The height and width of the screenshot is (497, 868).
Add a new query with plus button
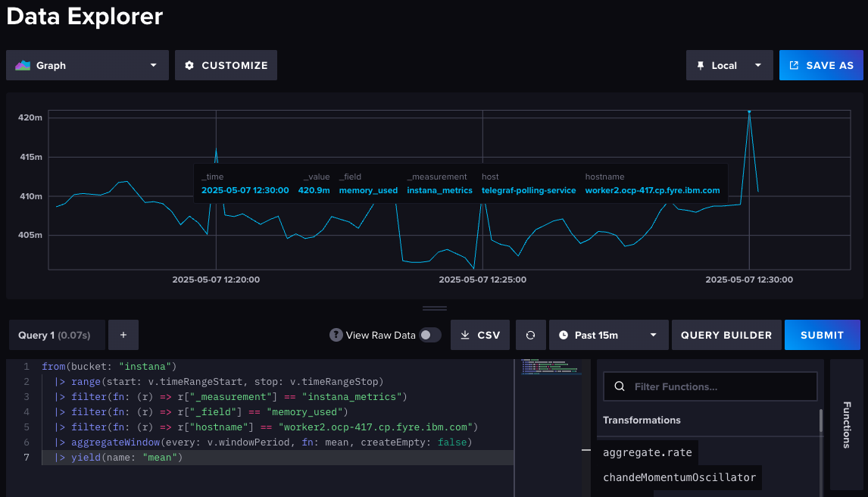click(x=123, y=335)
